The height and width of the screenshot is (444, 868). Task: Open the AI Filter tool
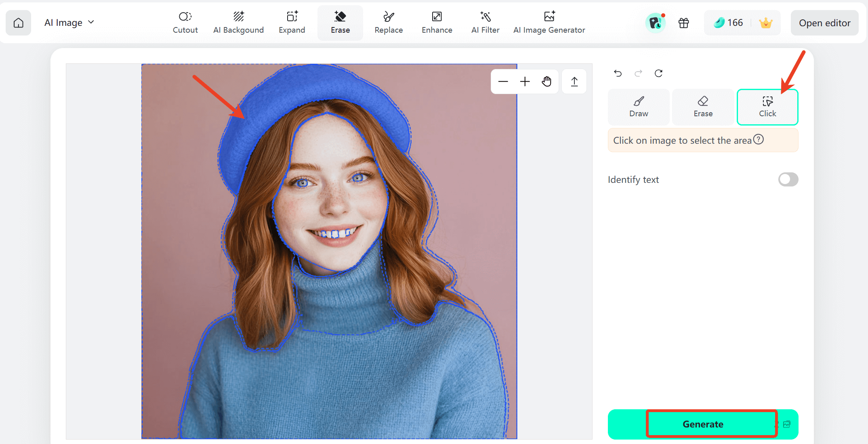coord(485,22)
